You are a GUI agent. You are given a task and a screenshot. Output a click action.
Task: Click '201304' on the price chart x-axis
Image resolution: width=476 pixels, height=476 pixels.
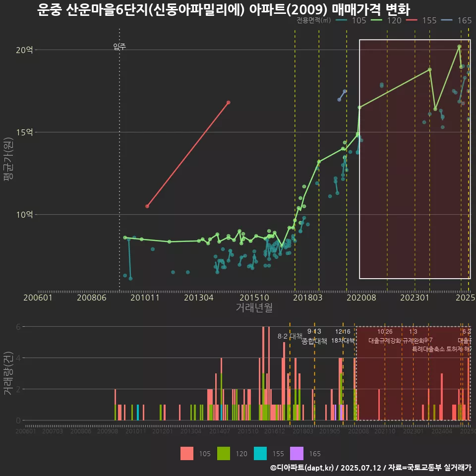tap(199, 297)
